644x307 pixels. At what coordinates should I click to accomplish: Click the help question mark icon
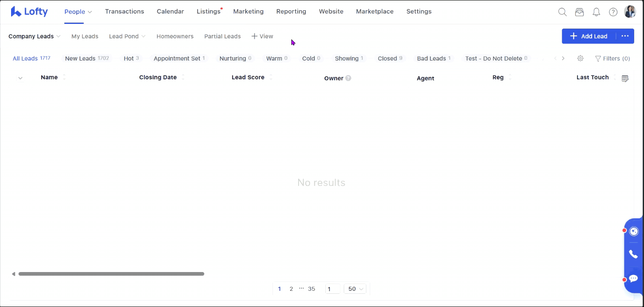coord(613,12)
